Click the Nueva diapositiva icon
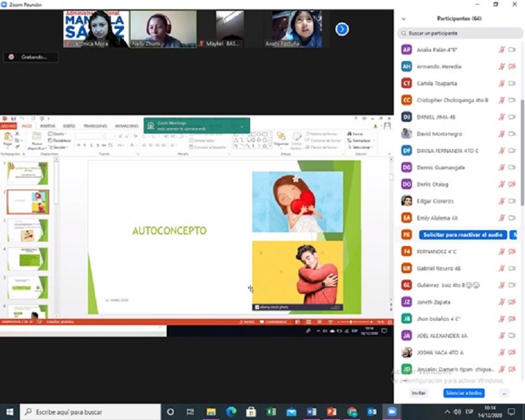Viewport: 525px width, 420px height. [x=37, y=140]
